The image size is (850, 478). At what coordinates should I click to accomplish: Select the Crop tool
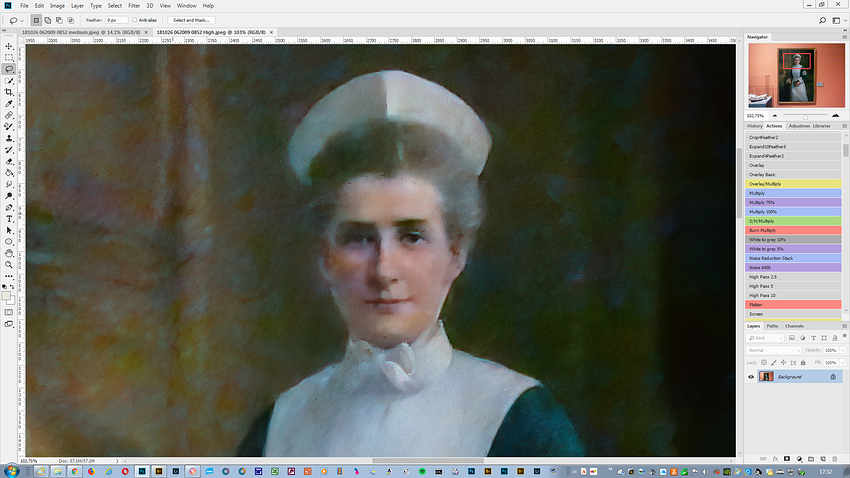point(9,93)
